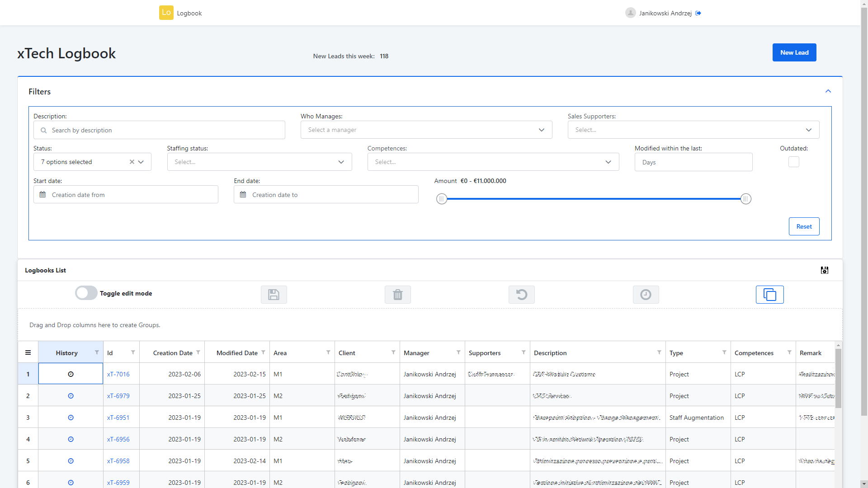Expand the Sales Supporters dropdown
The height and width of the screenshot is (488, 868).
693,130
